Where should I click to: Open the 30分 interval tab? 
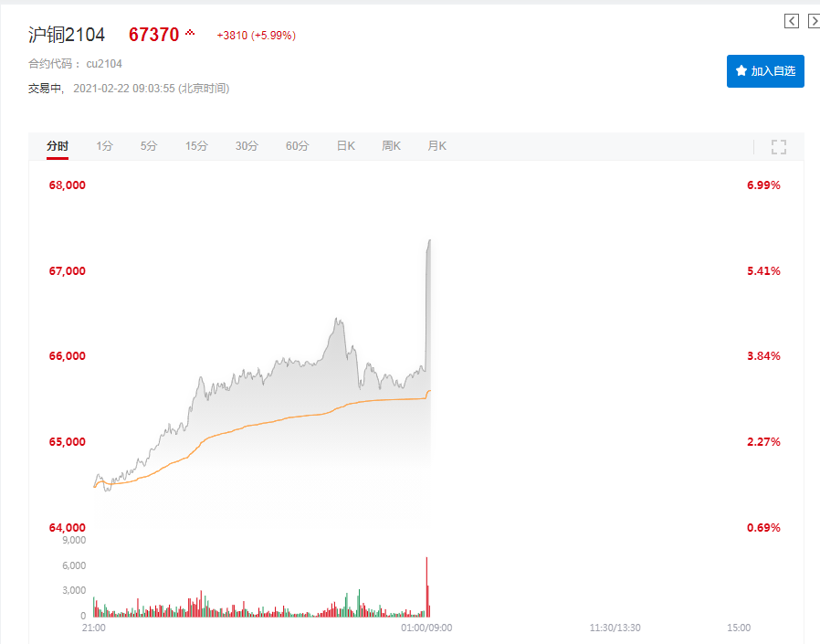coord(247,146)
